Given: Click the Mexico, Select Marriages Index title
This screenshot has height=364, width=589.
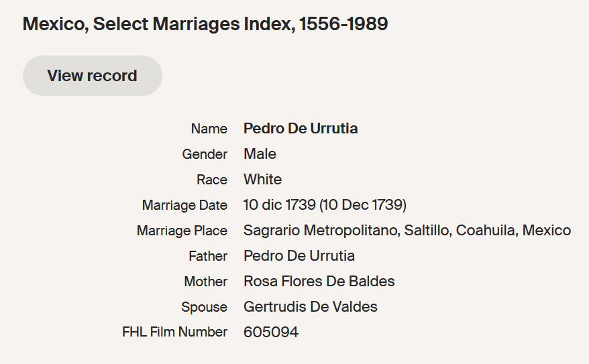Looking at the screenshot, I should click(x=205, y=24).
